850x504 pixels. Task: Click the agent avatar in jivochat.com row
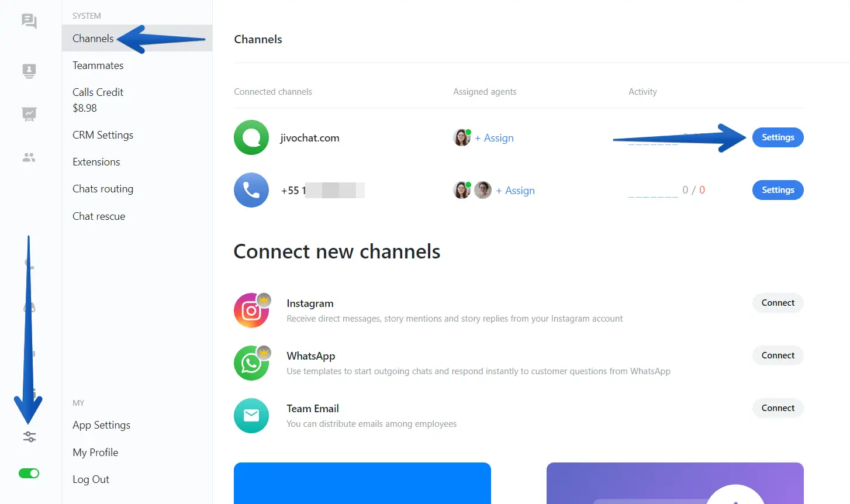(x=462, y=137)
